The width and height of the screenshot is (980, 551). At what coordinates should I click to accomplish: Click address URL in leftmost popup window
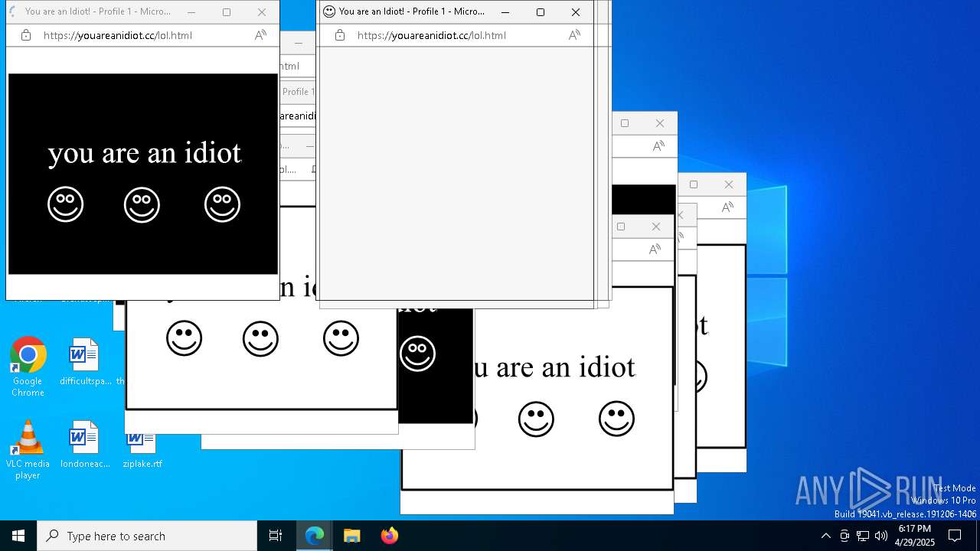[x=118, y=35]
